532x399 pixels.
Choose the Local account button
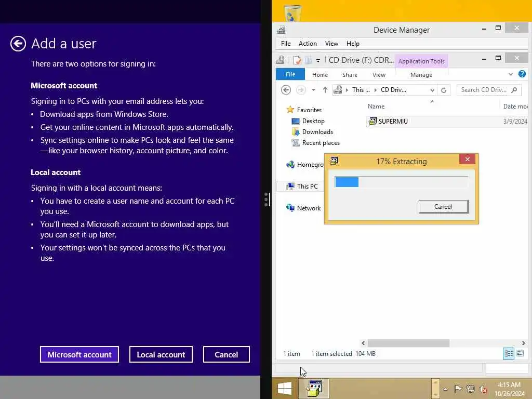coord(161,354)
